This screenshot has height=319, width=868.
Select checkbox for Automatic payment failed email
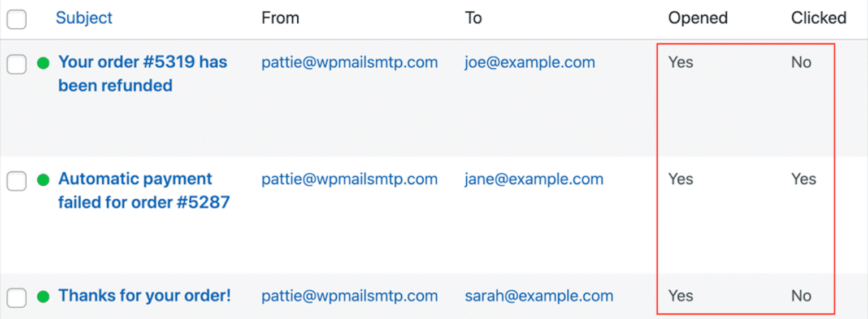point(16,181)
